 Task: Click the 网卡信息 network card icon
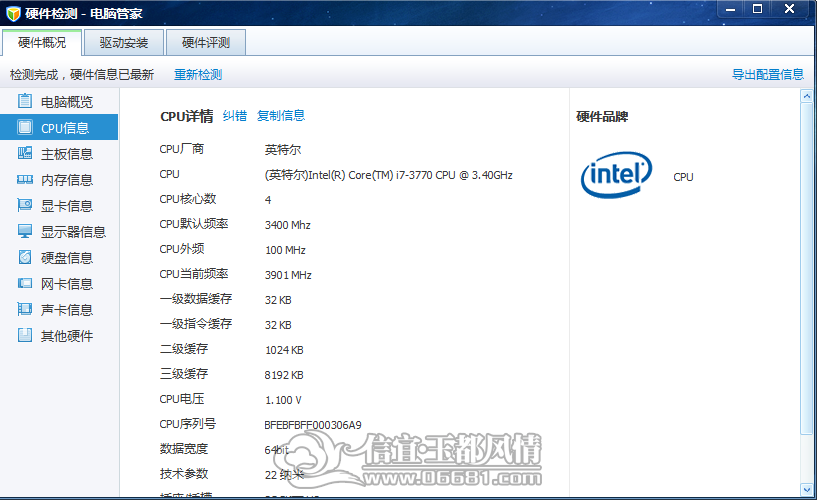point(24,283)
